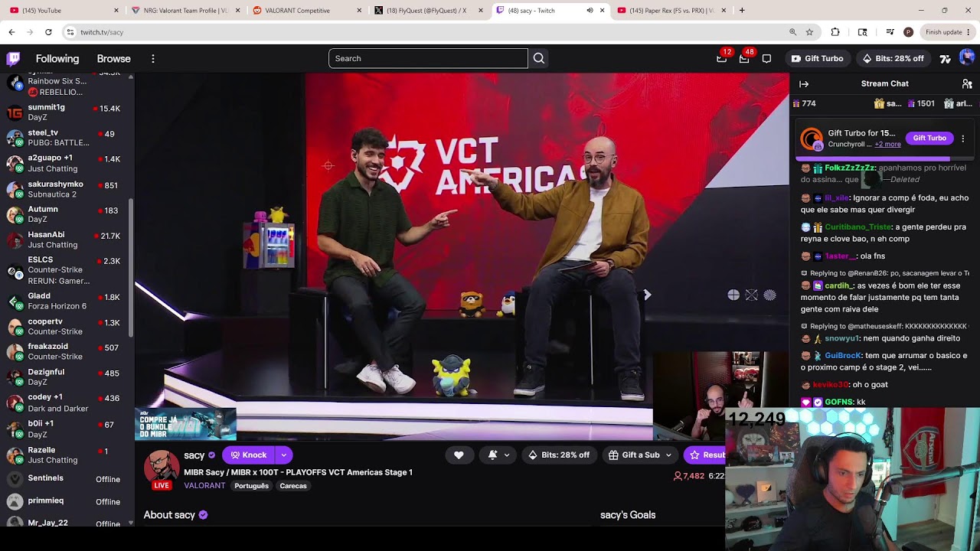Open a new Chrome tab
The image size is (980, 551).
coord(741,11)
